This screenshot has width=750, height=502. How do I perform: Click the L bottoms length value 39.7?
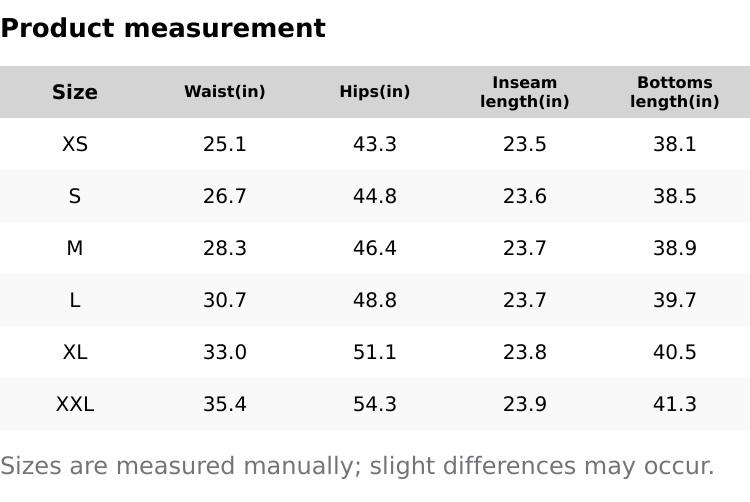675,300
